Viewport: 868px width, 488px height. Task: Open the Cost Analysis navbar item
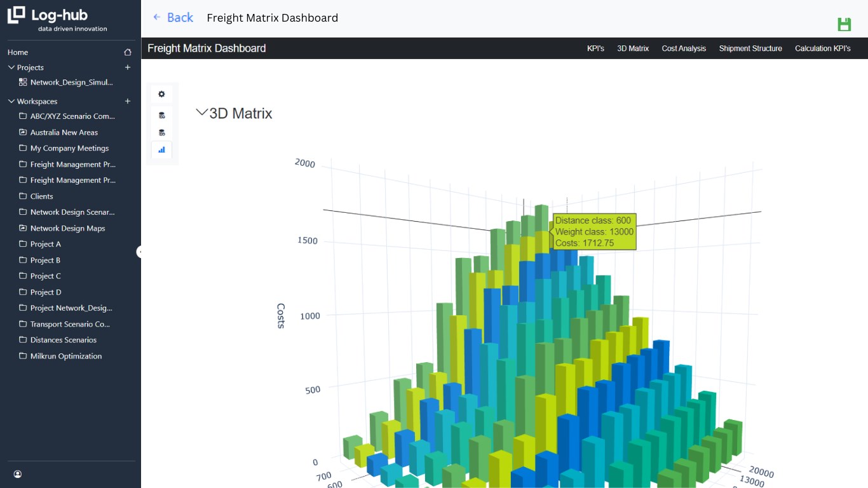coord(684,48)
